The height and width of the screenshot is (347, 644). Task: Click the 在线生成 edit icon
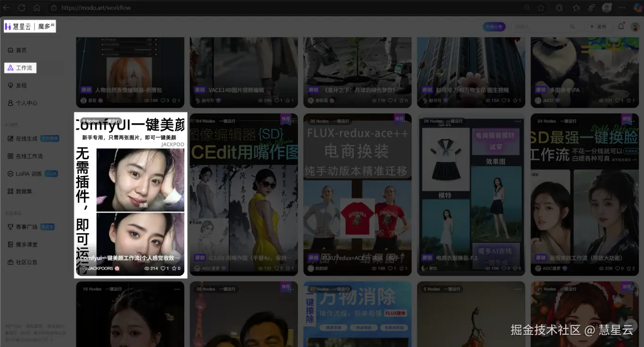pyautogui.click(x=10, y=139)
